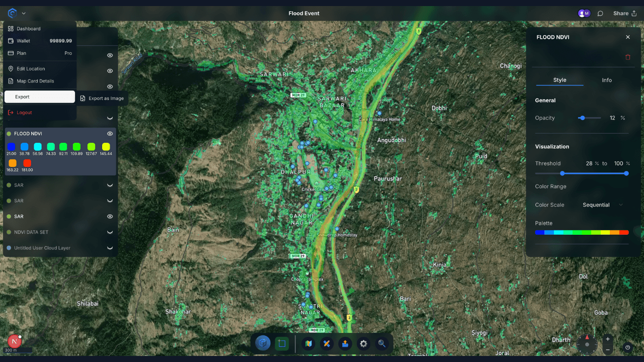Click the help question mark button
The height and width of the screenshot is (362, 644).
point(627,347)
